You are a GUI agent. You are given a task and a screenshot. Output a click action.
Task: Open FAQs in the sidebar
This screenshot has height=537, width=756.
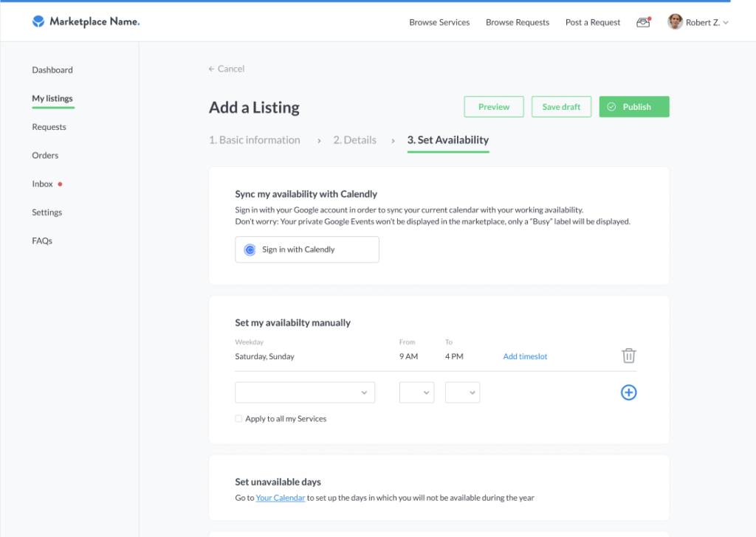pos(42,240)
